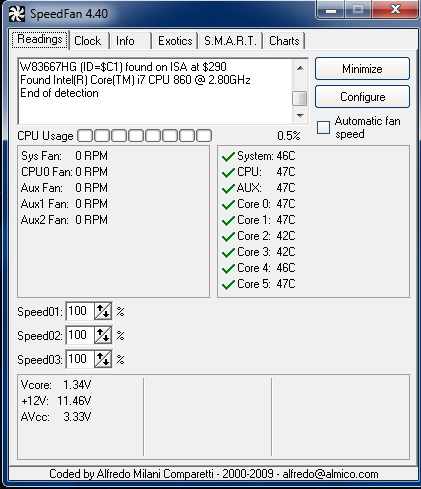Click the green checkmark next to CPU temperature
421x489 pixels.
(228, 172)
